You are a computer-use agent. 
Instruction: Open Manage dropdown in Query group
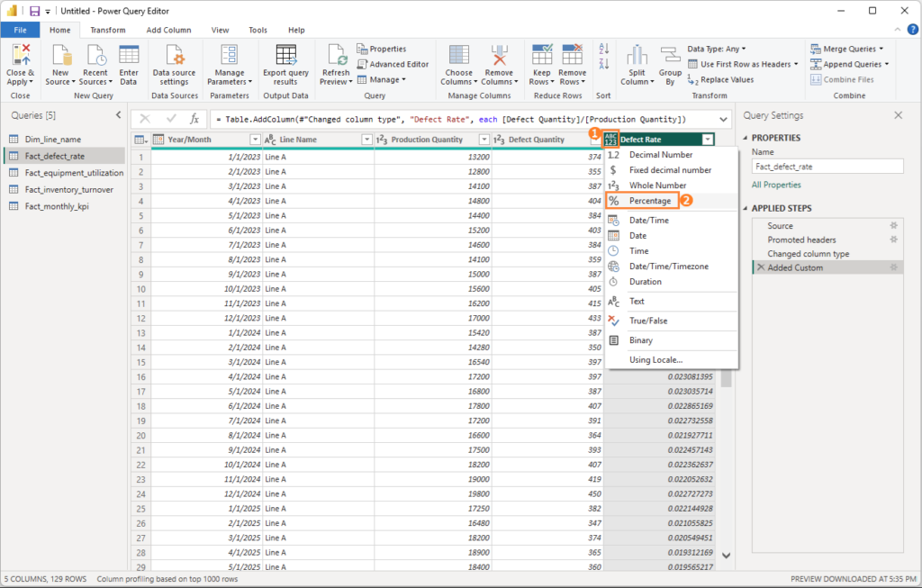[382, 79]
